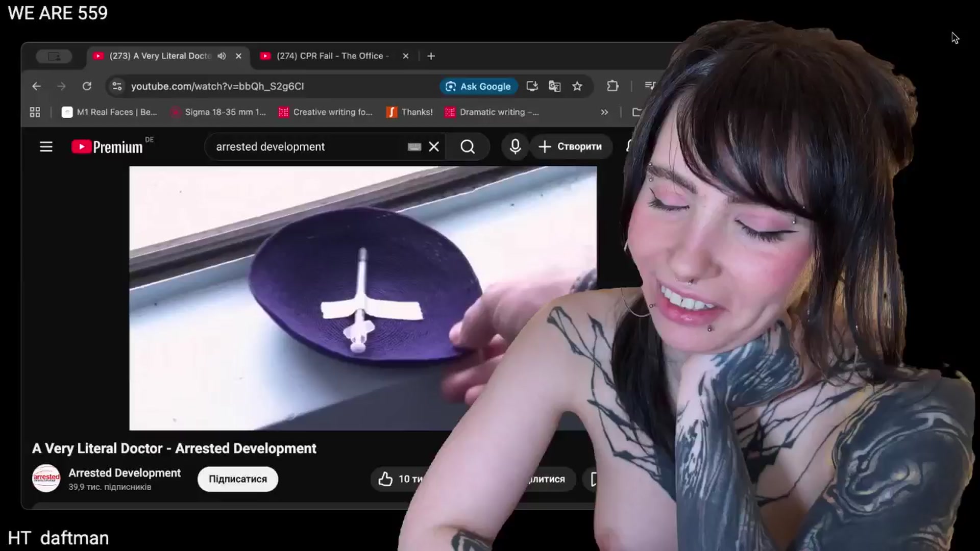Open the all bookmarks folder icon
The width and height of the screenshot is (980, 551).
(636, 112)
